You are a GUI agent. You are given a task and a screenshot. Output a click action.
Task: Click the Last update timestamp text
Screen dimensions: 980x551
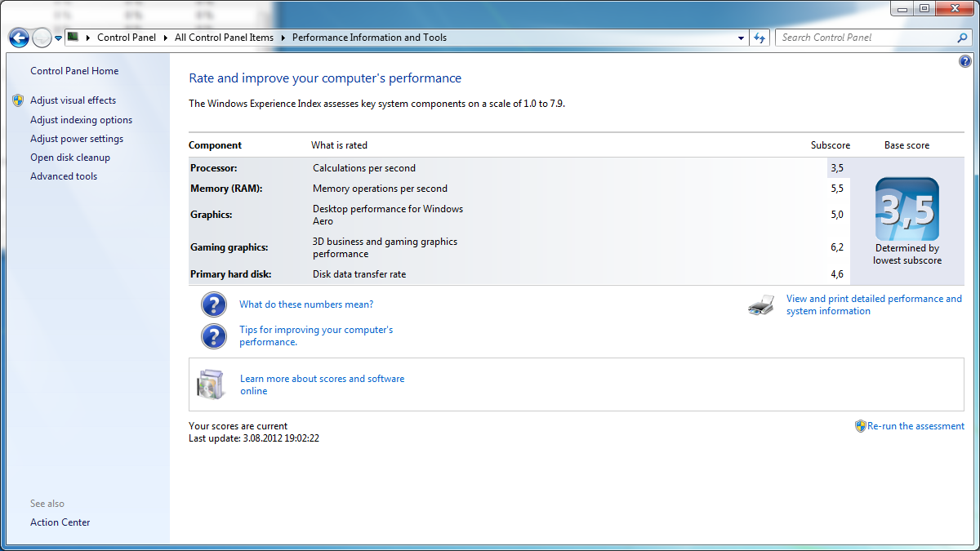tap(254, 438)
